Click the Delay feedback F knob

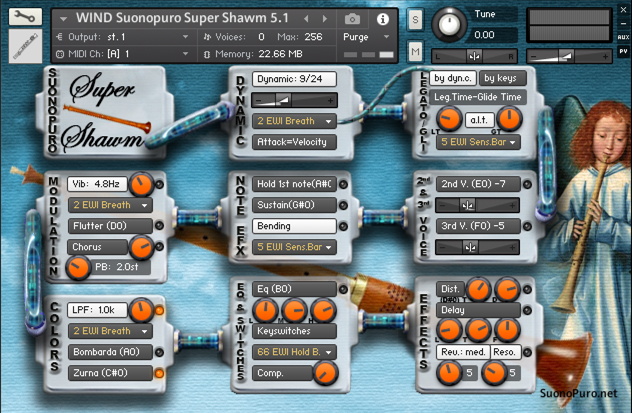[507, 330]
